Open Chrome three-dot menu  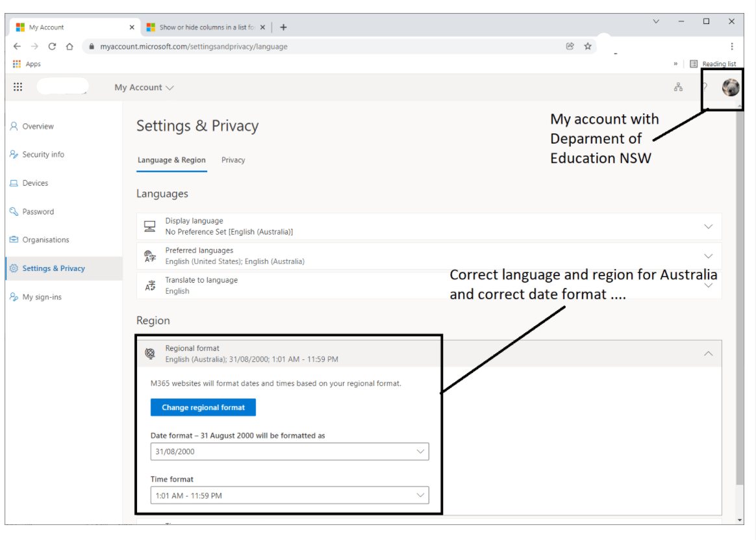point(732,46)
